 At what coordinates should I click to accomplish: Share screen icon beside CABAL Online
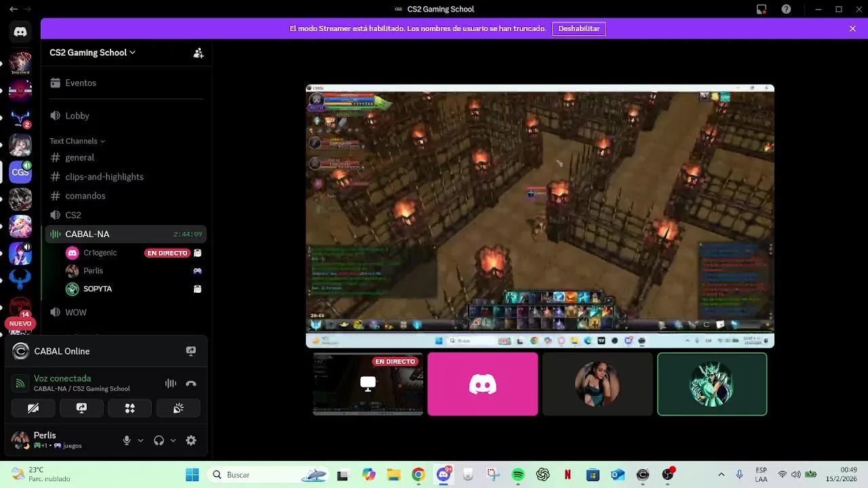(191, 351)
